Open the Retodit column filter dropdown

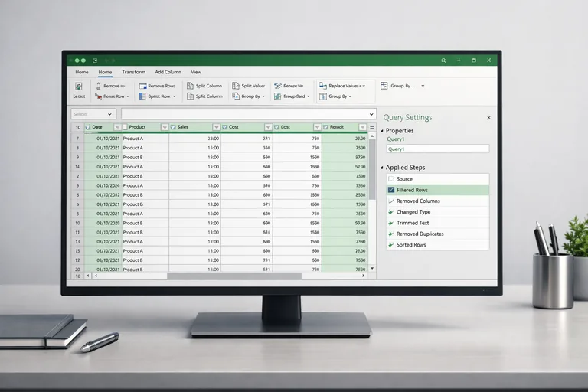click(362, 127)
